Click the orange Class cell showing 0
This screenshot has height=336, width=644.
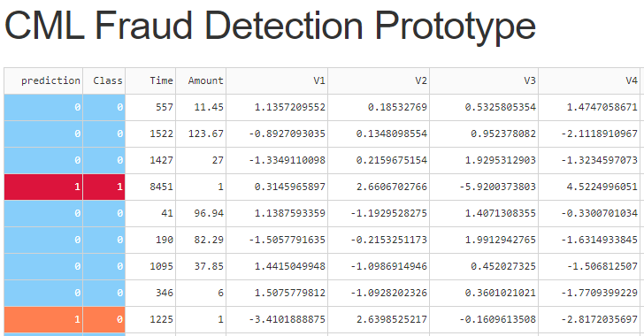pyautogui.click(x=104, y=319)
